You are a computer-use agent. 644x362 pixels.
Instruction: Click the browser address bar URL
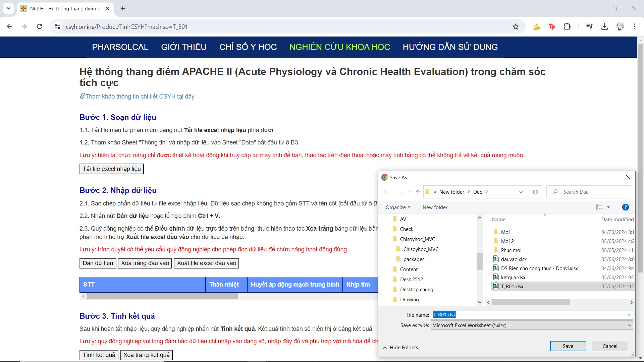[x=127, y=26]
